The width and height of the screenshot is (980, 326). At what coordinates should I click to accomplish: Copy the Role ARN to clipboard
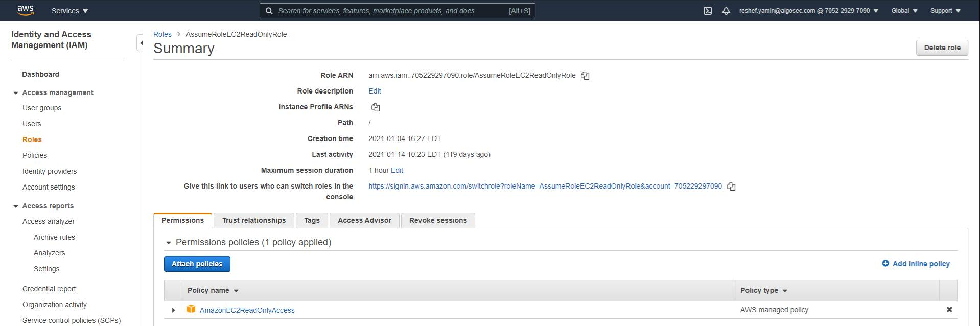click(585, 76)
